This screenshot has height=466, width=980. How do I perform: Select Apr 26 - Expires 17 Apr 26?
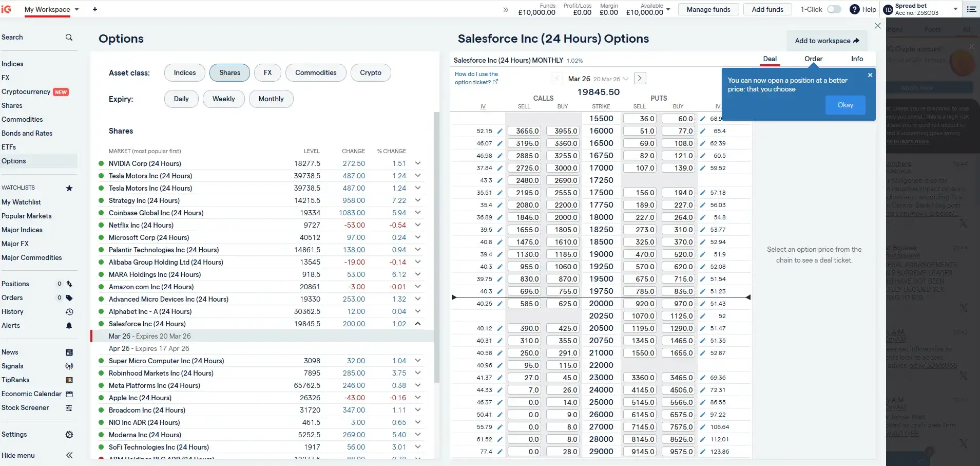(149, 349)
